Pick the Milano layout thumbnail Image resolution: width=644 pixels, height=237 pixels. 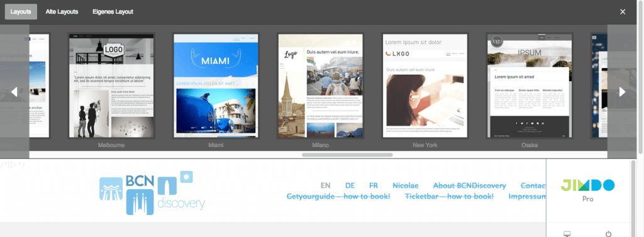321,85
